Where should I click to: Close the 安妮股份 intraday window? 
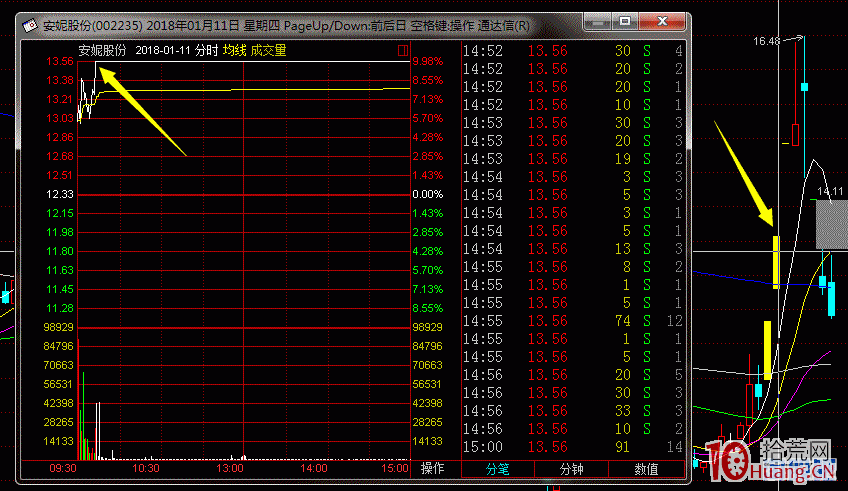click(662, 22)
